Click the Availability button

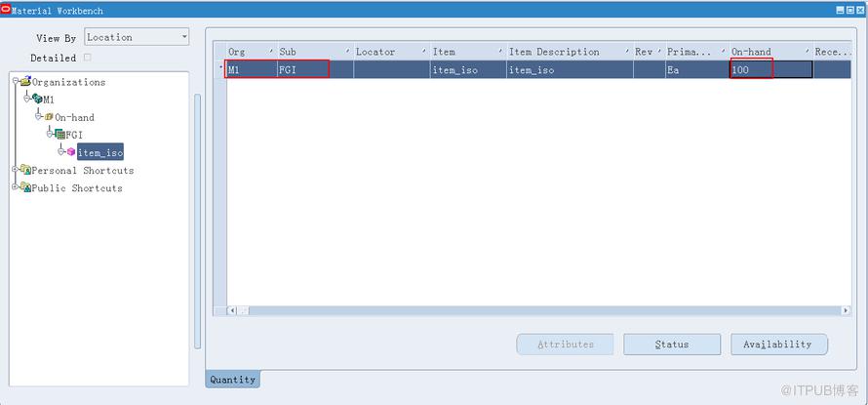[x=779, y=344]
